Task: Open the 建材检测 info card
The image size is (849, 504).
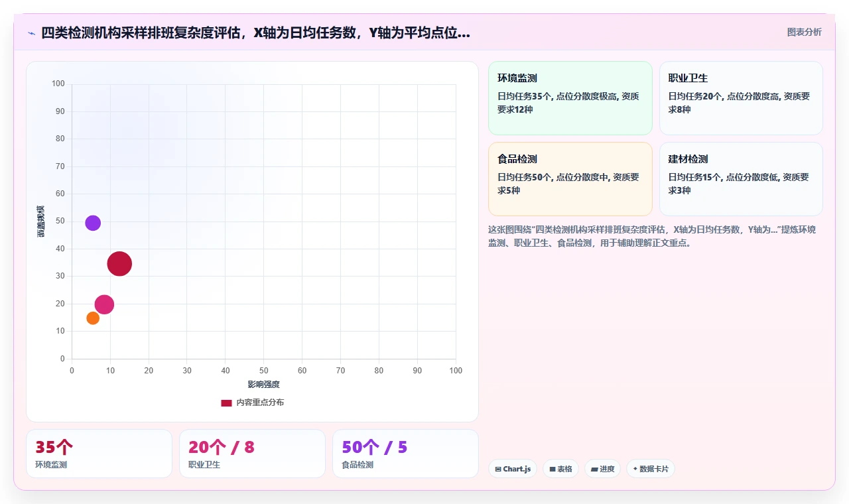Action: (741, 179)
